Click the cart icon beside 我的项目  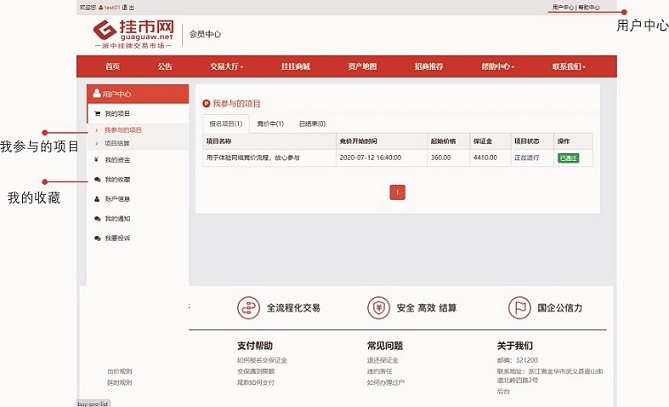(x=97, y=114)
